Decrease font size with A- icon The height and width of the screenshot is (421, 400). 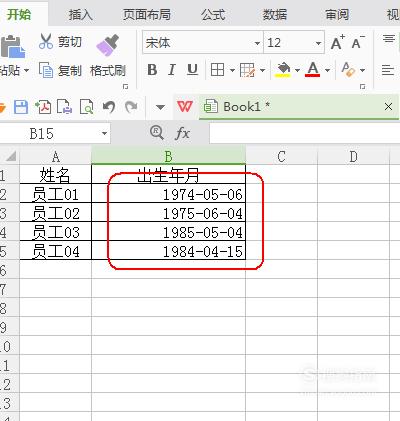tap(358, 43)
